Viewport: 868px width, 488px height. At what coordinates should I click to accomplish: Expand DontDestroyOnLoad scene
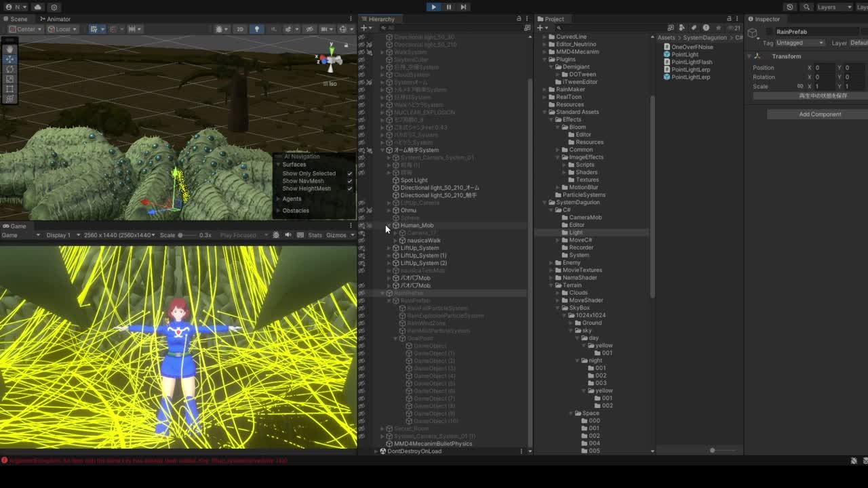[376, 451]
